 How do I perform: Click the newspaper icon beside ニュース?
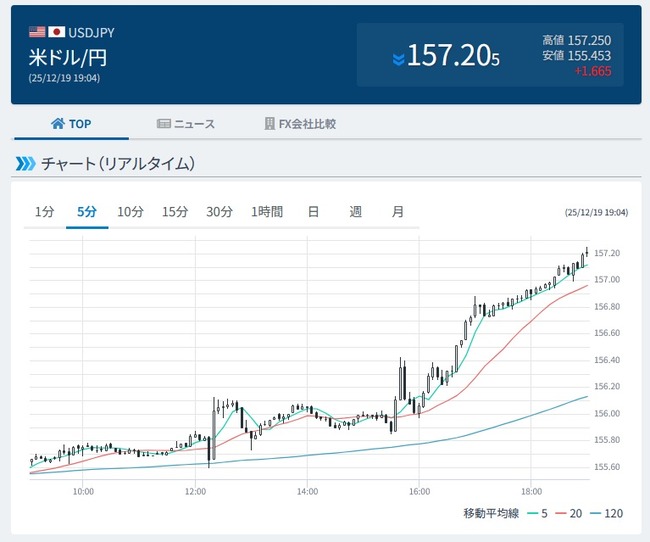point(164,124)
